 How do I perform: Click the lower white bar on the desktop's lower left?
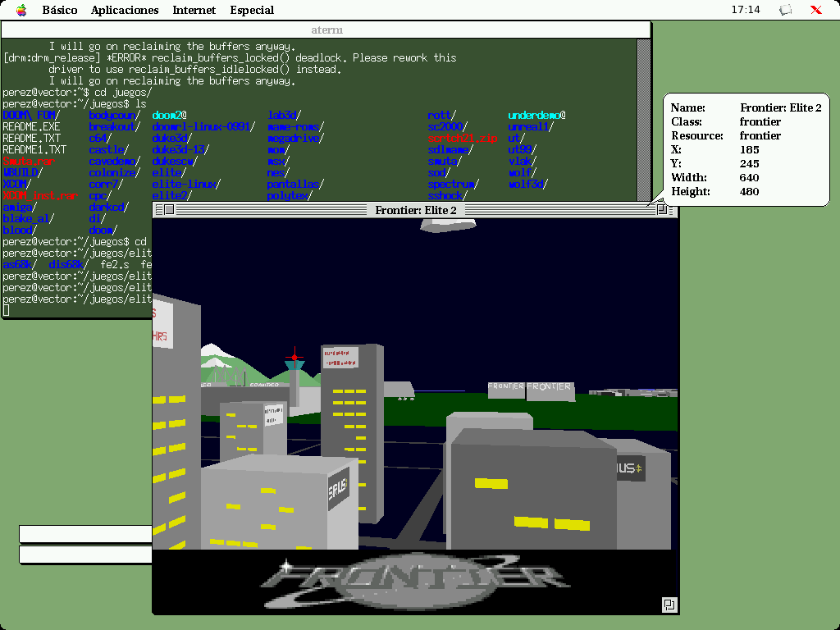point(85,555)
